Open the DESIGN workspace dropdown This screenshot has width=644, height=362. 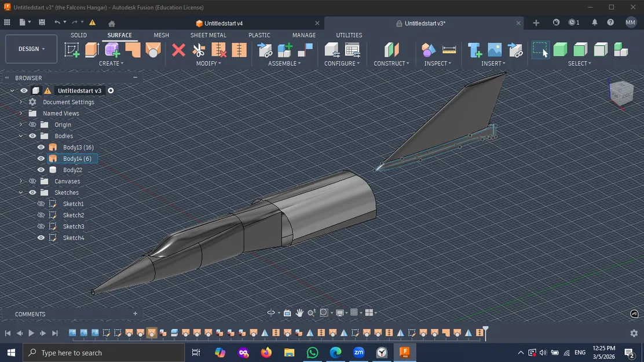click(x=31, y=49)
